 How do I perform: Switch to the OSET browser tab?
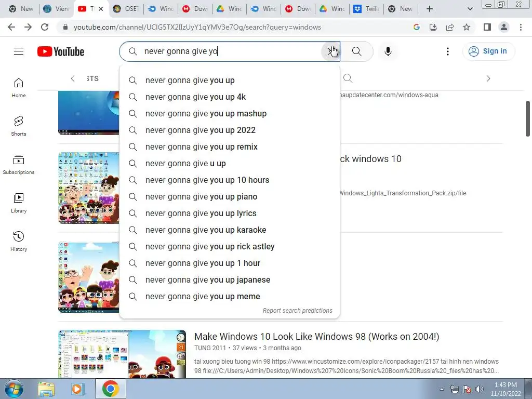126,9
